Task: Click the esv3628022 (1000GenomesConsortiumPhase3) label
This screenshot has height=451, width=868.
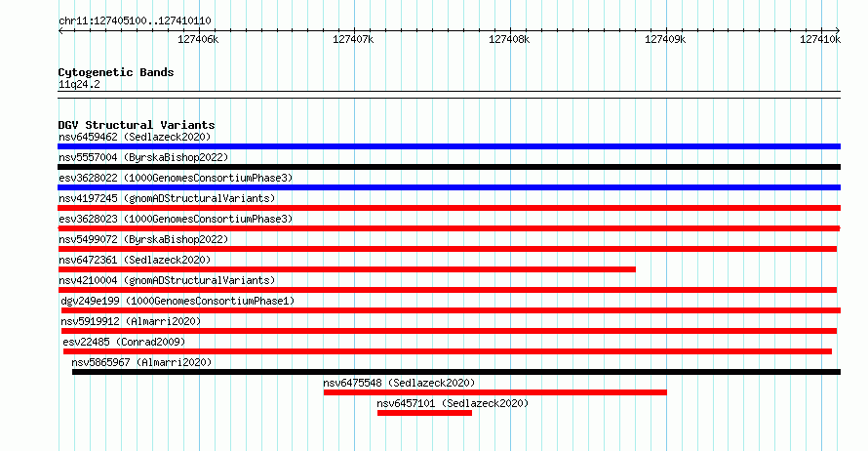Action: 176,178
